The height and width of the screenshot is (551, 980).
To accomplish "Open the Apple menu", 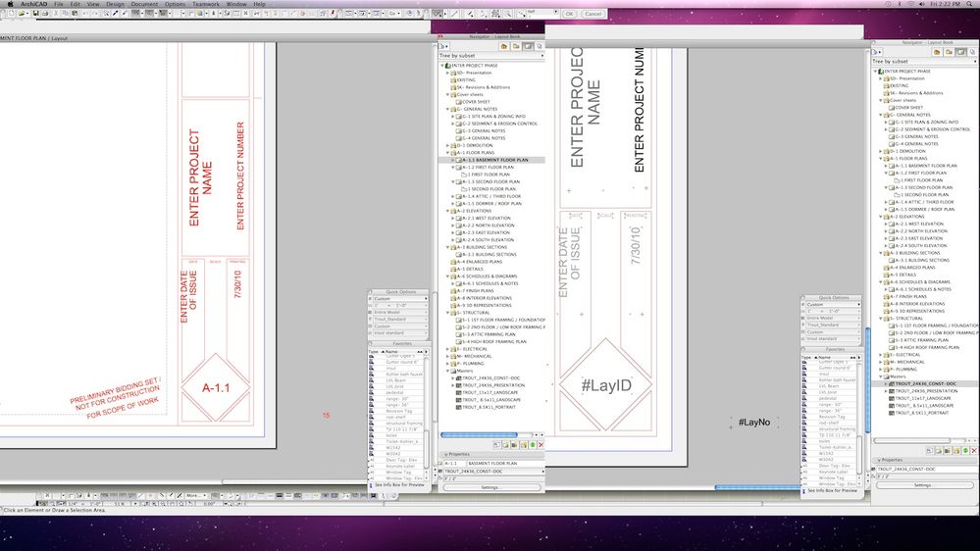I will [x=10, y=4].
